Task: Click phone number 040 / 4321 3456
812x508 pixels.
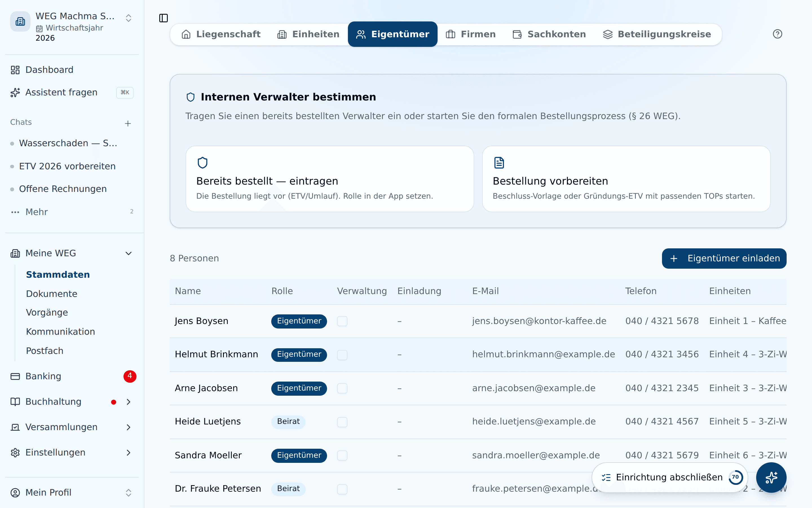Action: [662, 355]
